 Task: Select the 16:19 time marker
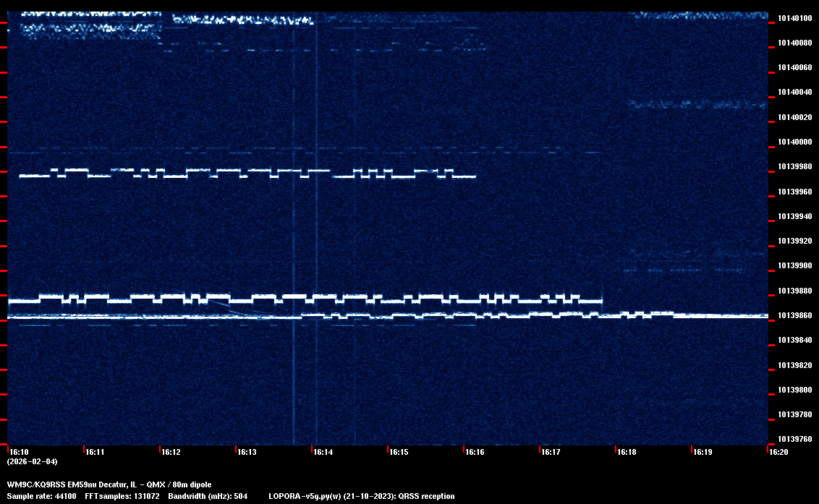(703, 452)
